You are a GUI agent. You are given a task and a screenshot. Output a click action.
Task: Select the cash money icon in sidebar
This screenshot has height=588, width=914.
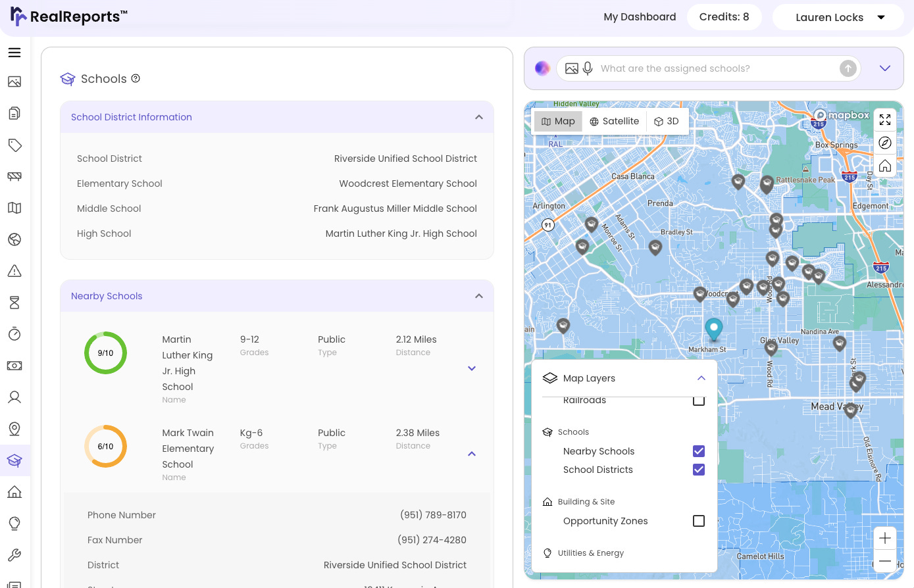(14, 366)
